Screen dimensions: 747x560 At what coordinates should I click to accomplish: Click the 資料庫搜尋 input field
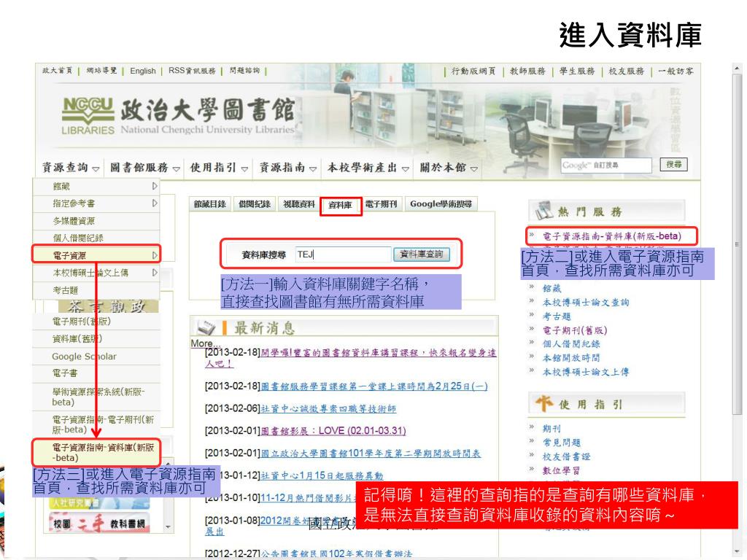tap(343, 254)
